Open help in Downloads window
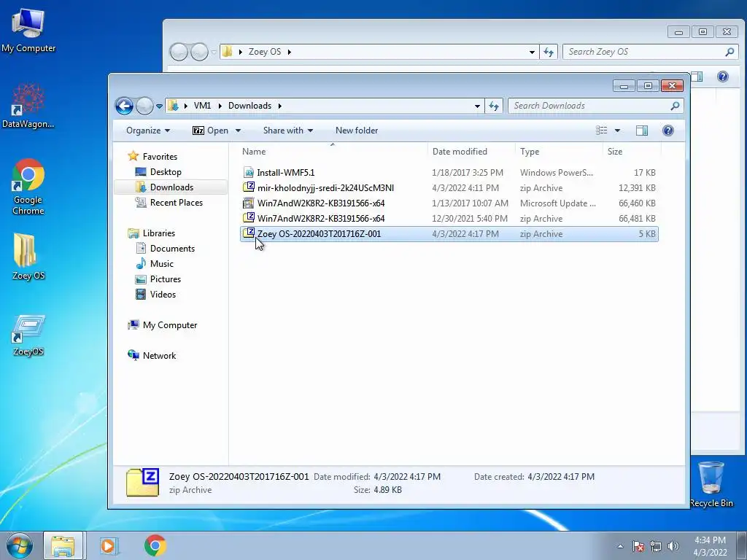The width and height of the screenshot is (747, 560). pos(668,131)
